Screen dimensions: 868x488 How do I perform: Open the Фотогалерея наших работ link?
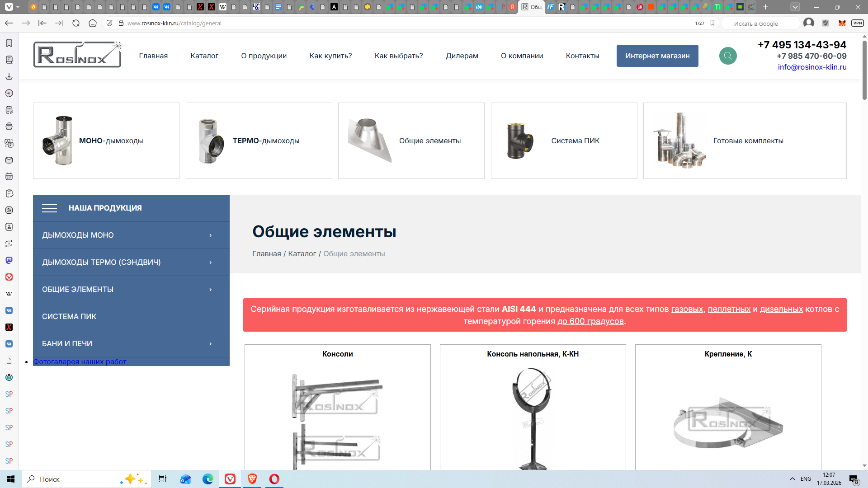[x=80, y=362]
